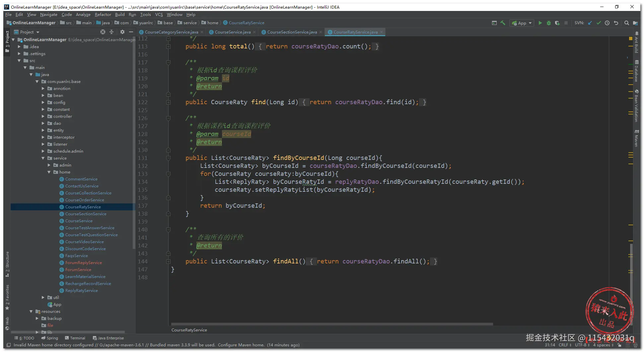Open the TODO tool window
The width and height of the screenshot is (644, 352).
[24, 338]
